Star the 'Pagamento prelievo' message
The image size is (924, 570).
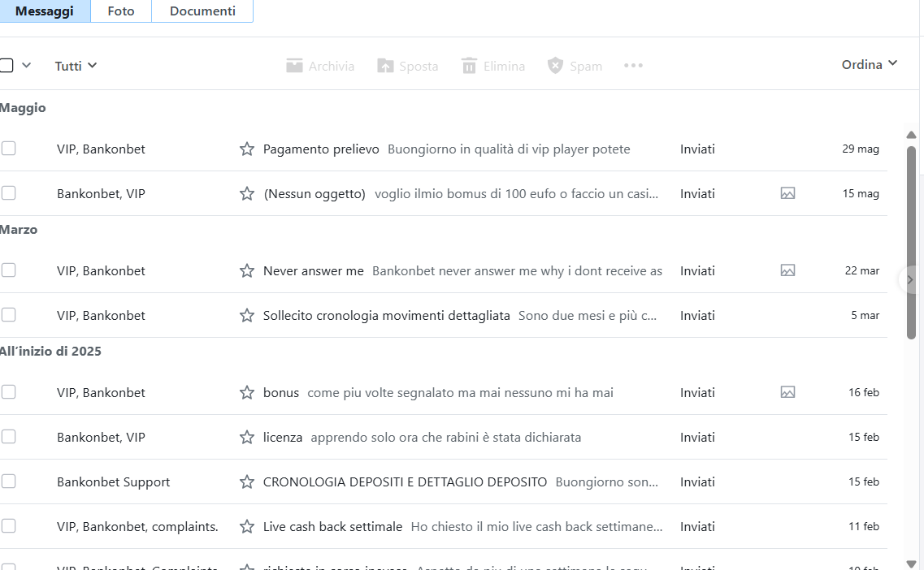pos(247,149)
